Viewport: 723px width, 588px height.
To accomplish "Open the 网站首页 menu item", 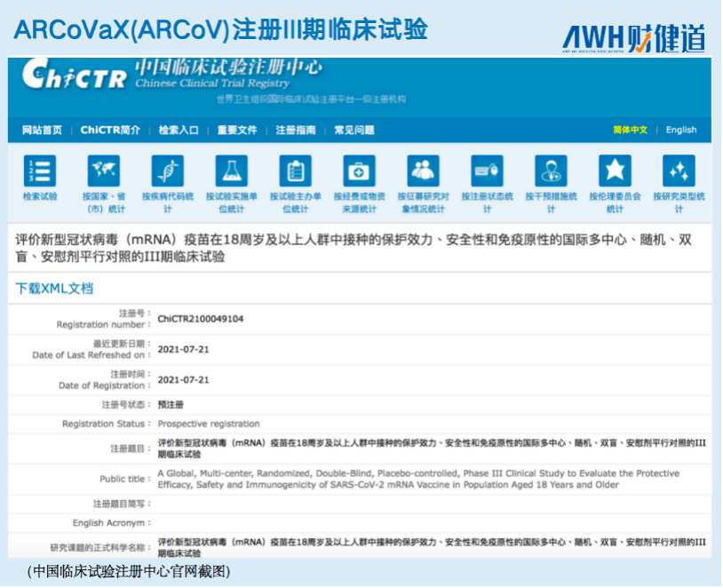I will pyautogui.click(x=42, y=130).
